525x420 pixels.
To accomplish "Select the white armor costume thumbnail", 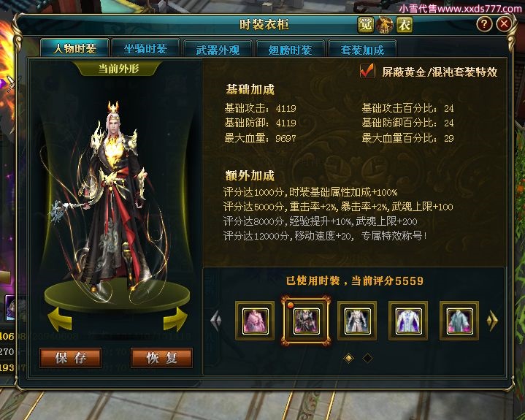I will pyautogui.click(x=357, y=321).
